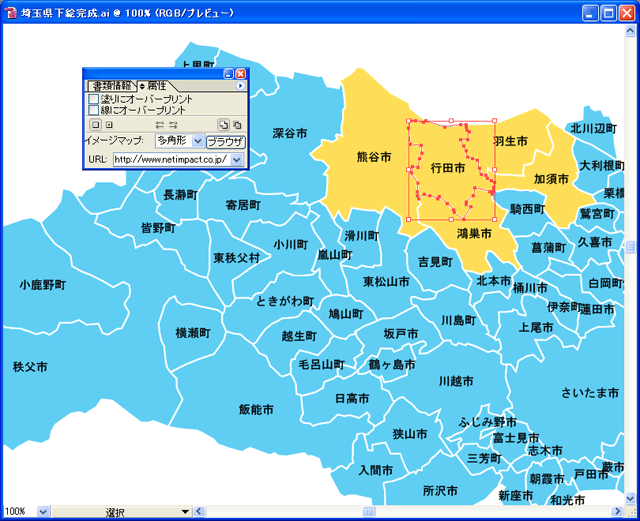This screenshot has height=521, width=640.
Task: Click the horizontal scrollbar left arrow
Action: (199, 511)
